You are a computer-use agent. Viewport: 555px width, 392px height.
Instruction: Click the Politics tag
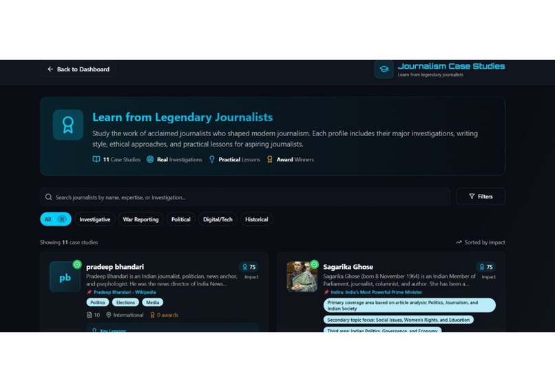[97, 302]
